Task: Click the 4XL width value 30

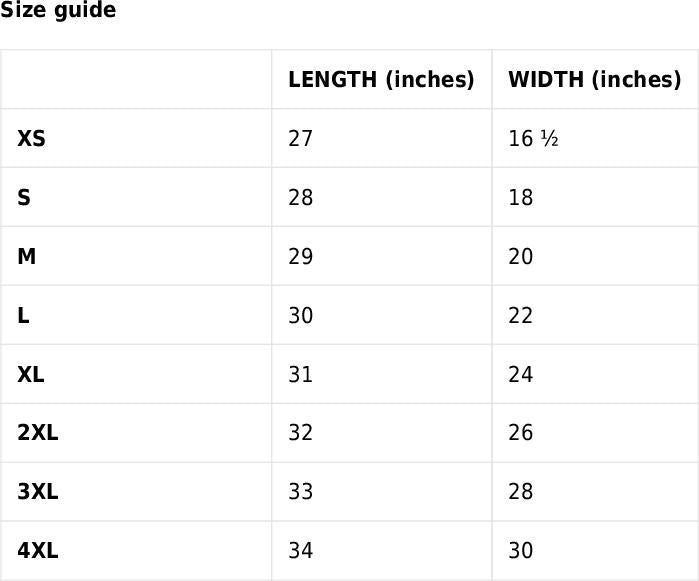Action: 521,550
